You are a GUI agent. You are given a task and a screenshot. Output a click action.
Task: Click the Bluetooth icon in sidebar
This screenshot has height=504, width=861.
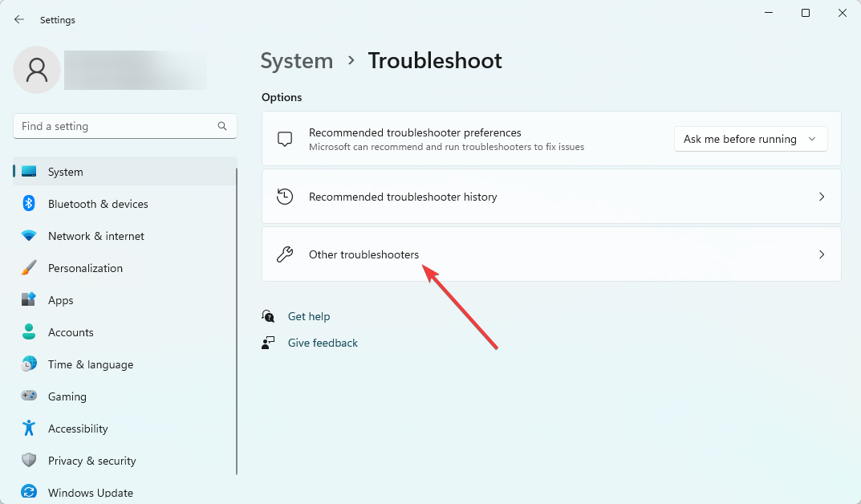[29, 204]
